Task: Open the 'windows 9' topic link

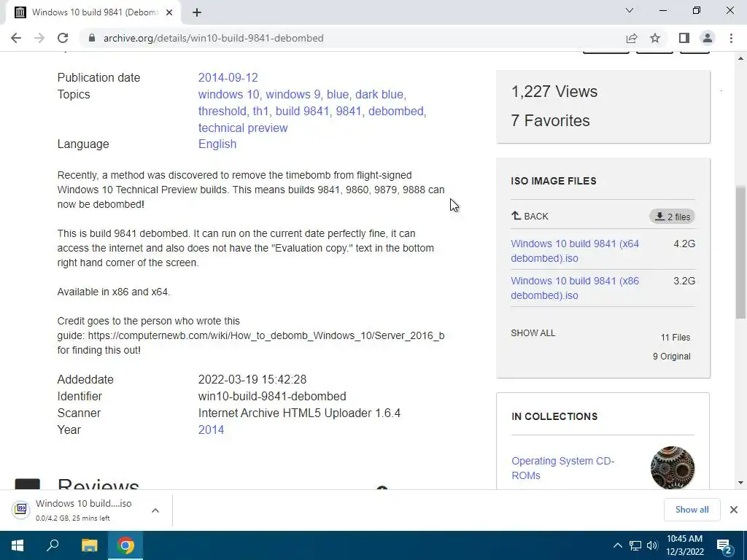Action: click(293, 94)
